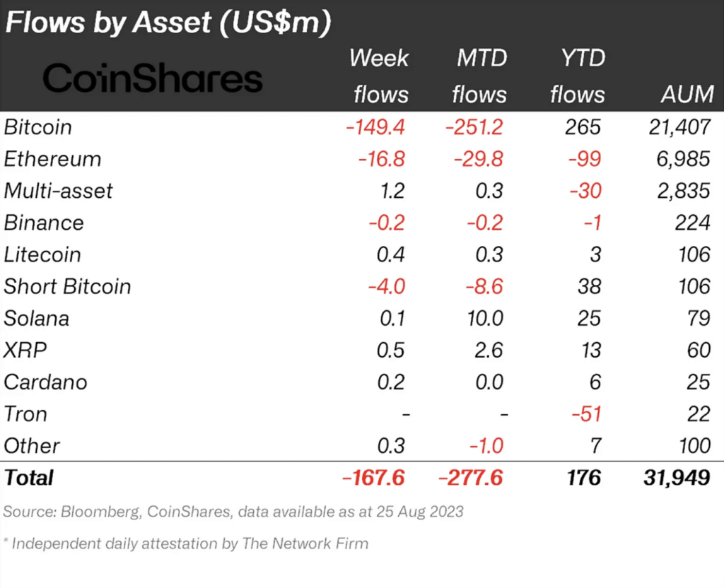
Task: Click The Network Firm attestation footnote
Action: click(x=186, y=543)
